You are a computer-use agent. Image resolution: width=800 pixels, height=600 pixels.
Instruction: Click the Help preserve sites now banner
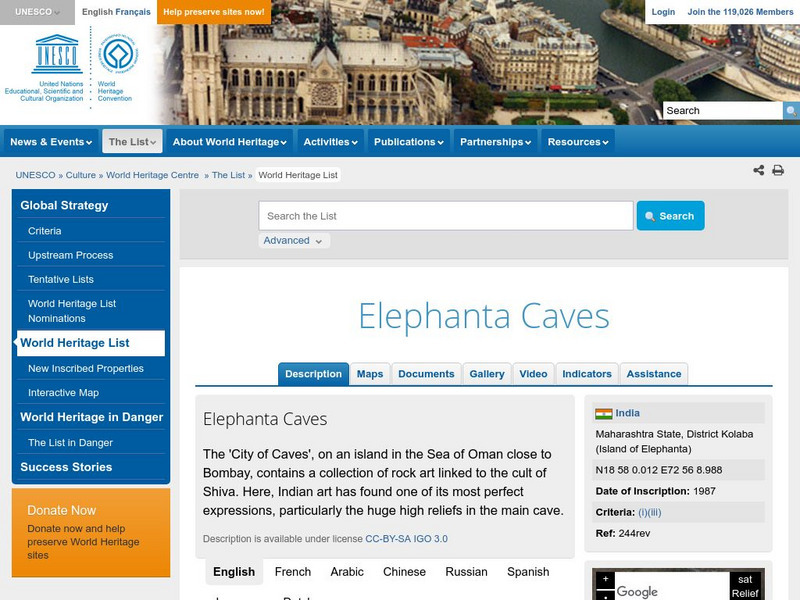pyautogui.click(x=215, y=12)
